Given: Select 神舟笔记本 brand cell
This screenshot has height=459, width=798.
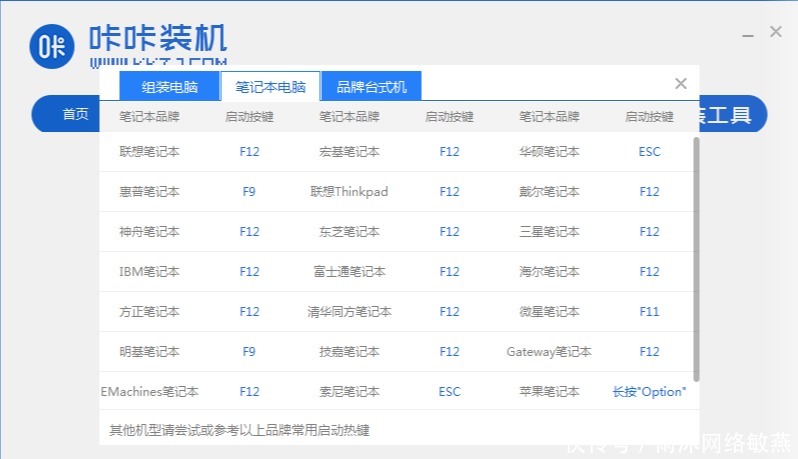Looking at the screenshot, I should tap(149, 232).
